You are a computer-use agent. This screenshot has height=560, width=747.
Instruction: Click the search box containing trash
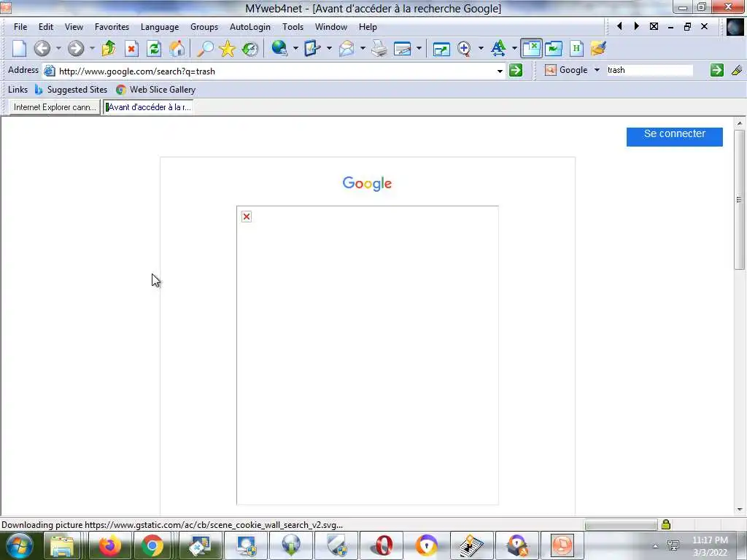[x=649, y=71]
